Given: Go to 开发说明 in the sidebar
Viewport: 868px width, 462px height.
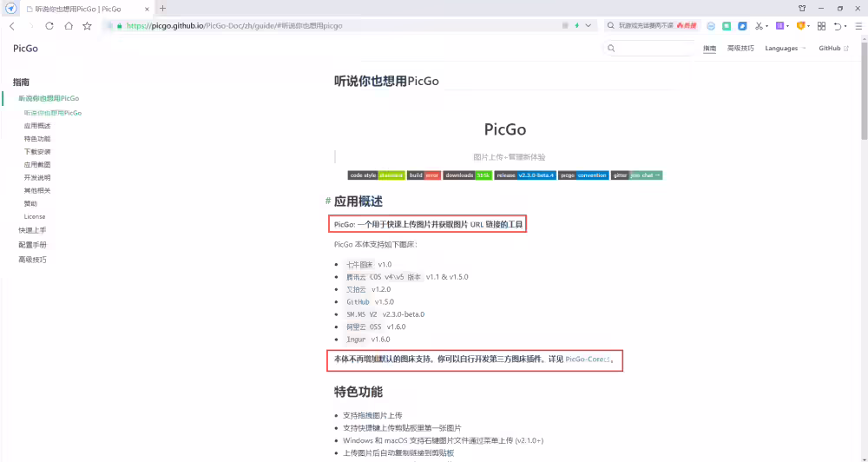Looking at the screenshot, I should (x=37, y=178).
